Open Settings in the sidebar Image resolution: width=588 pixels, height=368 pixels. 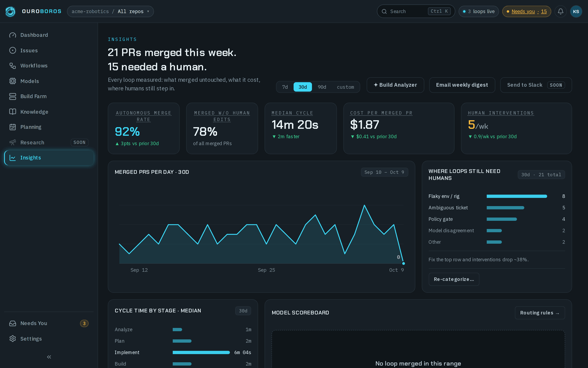point(49,339)
